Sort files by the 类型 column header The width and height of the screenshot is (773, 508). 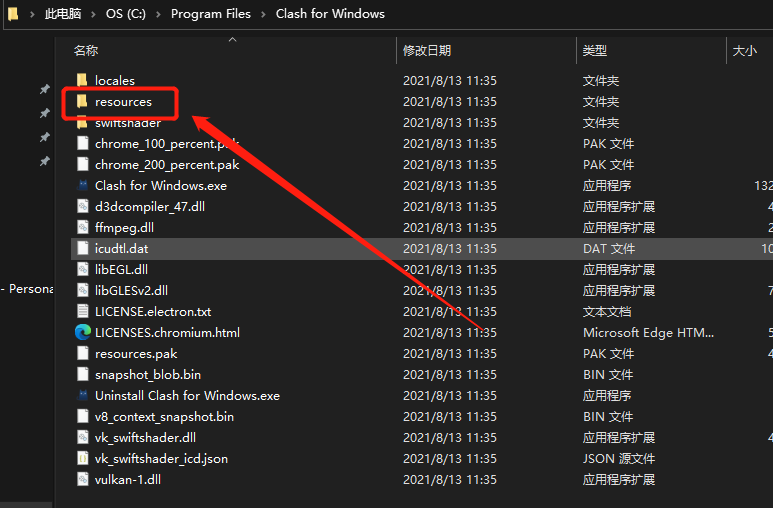pos(595,50)
